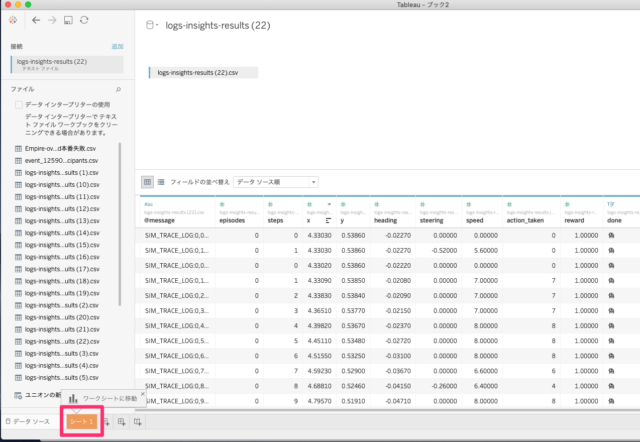Image resolution: width=640 pixels, height=442 pixels.
Task: Refresh the data source with circular arrow icon
Action: pyautogui.click(x=84, y=20)
